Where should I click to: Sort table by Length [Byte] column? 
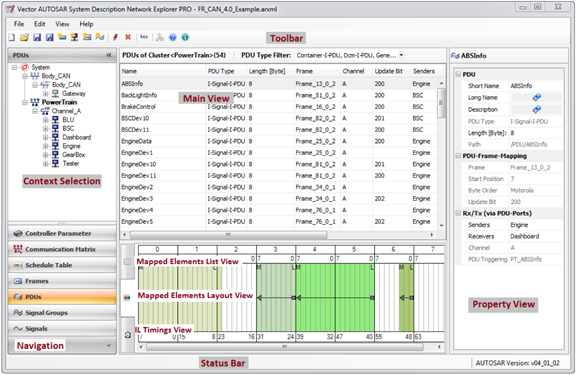tap(270, 71)
